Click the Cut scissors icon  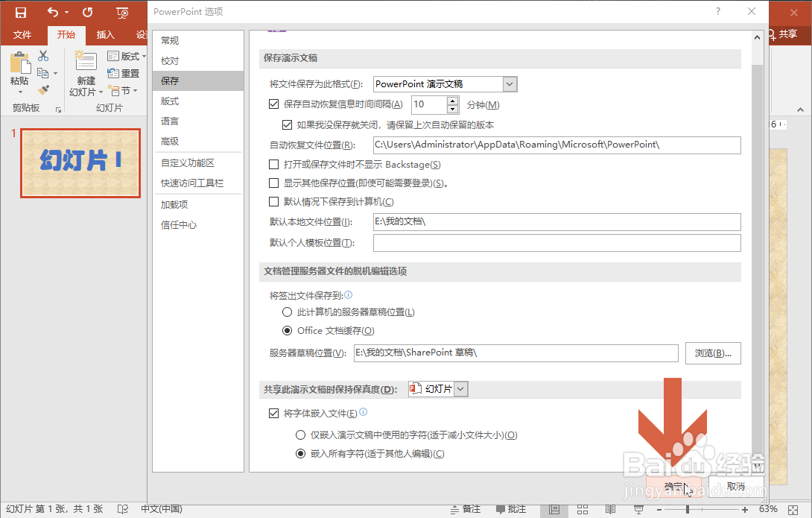point(42,55)
